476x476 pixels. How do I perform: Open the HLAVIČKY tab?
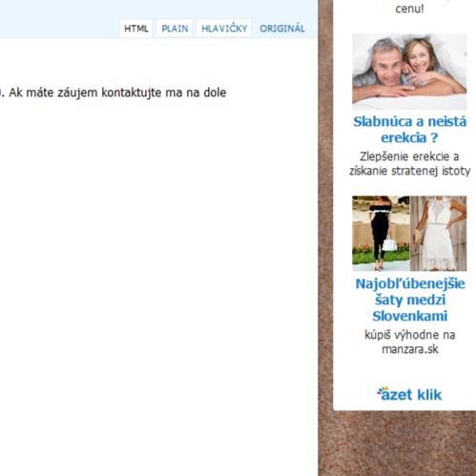point(224,29)
